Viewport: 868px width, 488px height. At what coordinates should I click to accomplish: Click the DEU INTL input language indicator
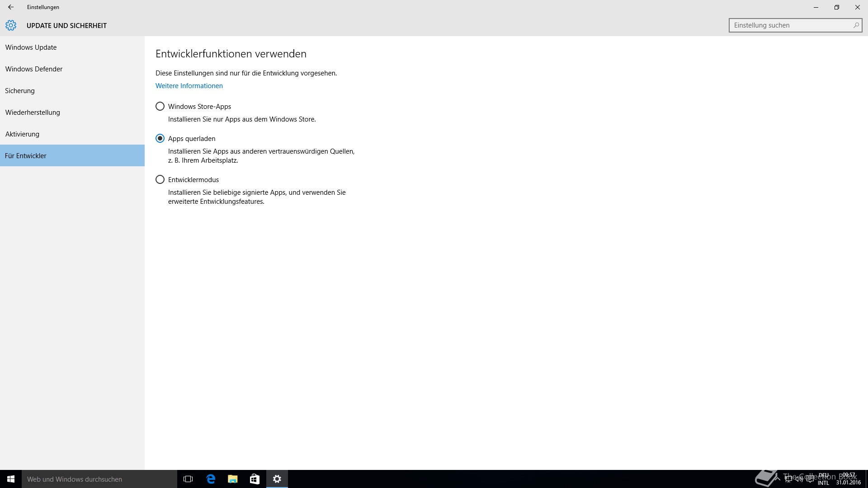point(824,479)
